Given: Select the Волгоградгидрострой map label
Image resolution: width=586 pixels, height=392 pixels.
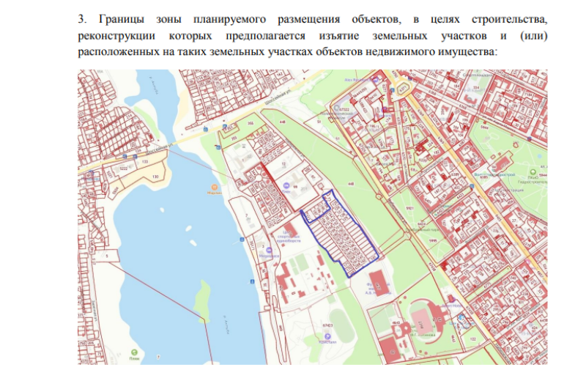Looking at the screenshot, I should 494,174.
